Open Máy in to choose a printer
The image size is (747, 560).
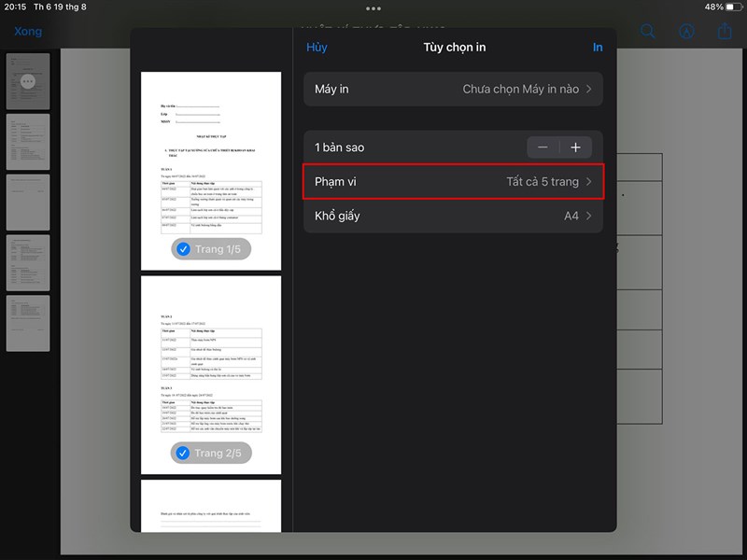(x=452, y=89)
